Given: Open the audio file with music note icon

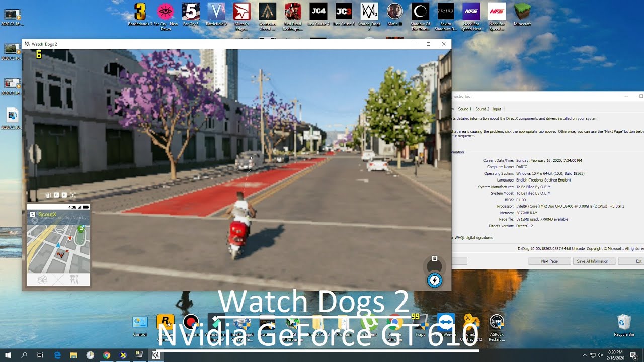Looking at the screenshot, I should click(12, 119).
